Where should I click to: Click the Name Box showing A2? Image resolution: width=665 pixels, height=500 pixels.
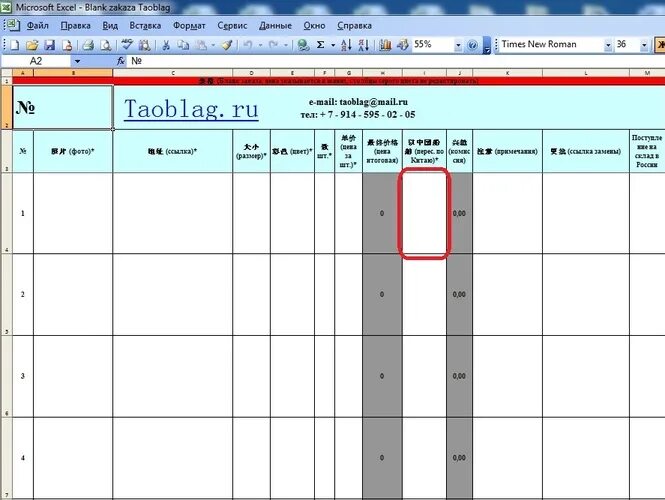pyautogui.click(x=36, y=61)
